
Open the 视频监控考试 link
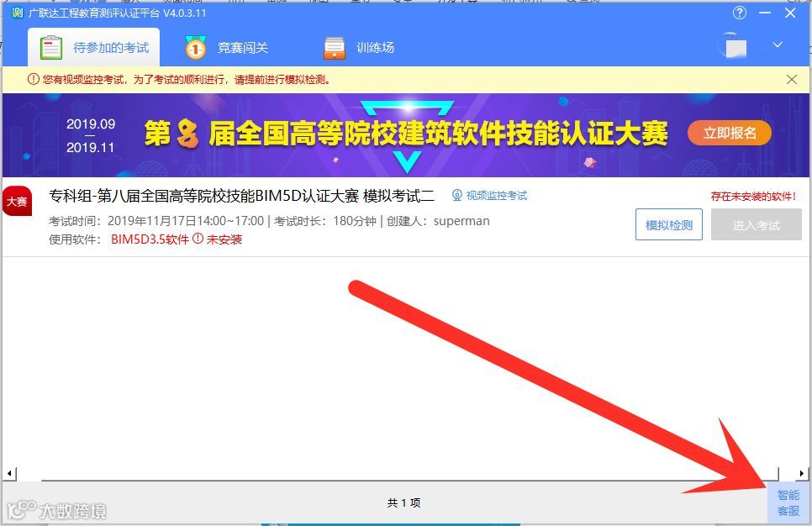point(497,195)
